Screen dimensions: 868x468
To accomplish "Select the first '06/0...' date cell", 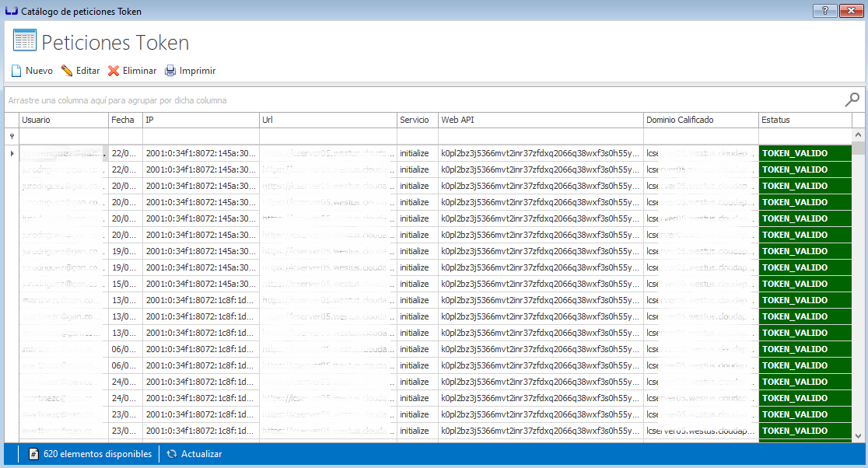I will click(126, 349).
